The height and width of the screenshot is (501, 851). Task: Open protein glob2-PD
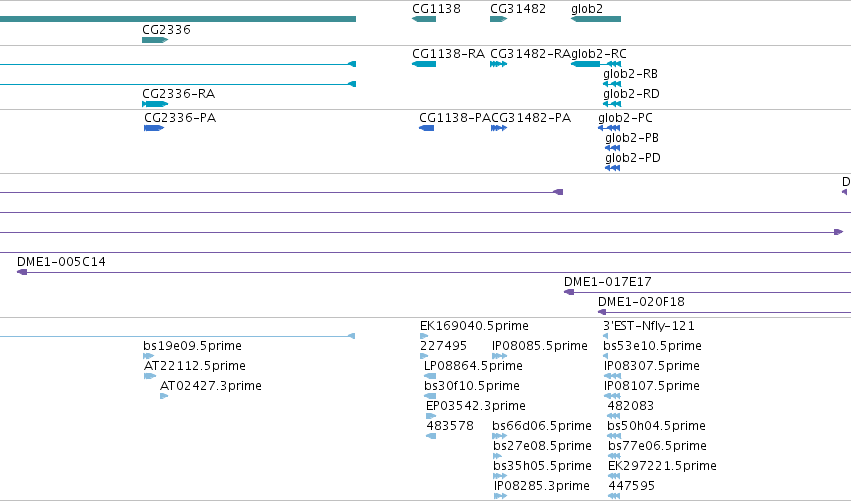613,168
